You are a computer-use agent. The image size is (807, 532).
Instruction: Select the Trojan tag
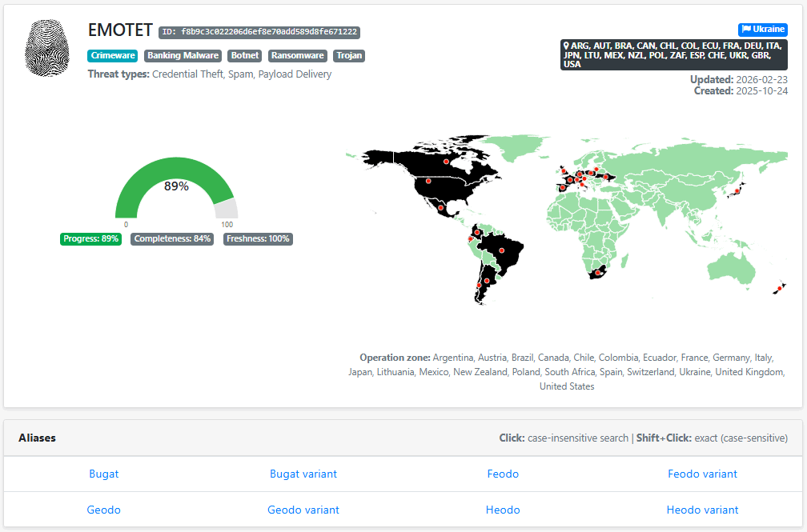348,56
